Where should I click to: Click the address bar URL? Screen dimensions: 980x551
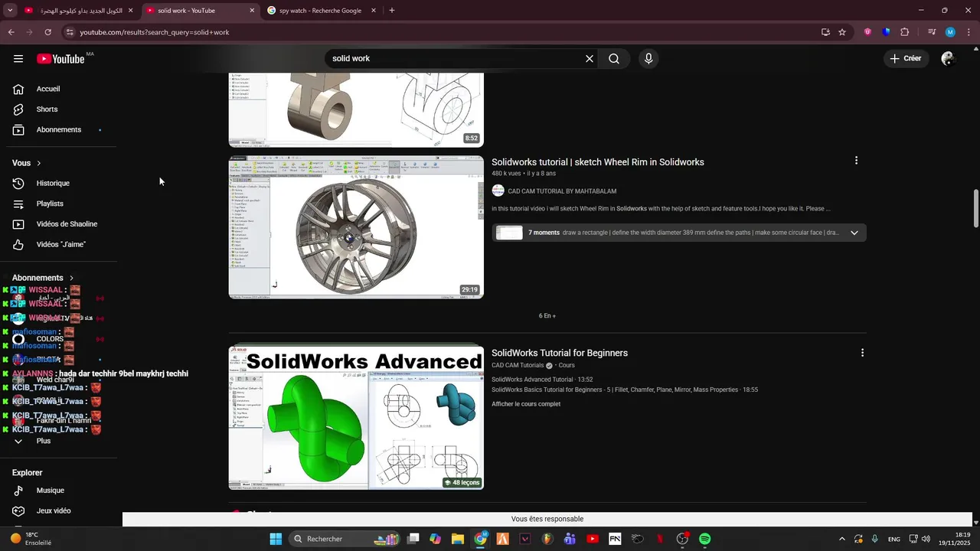click(x=155, y=32)
